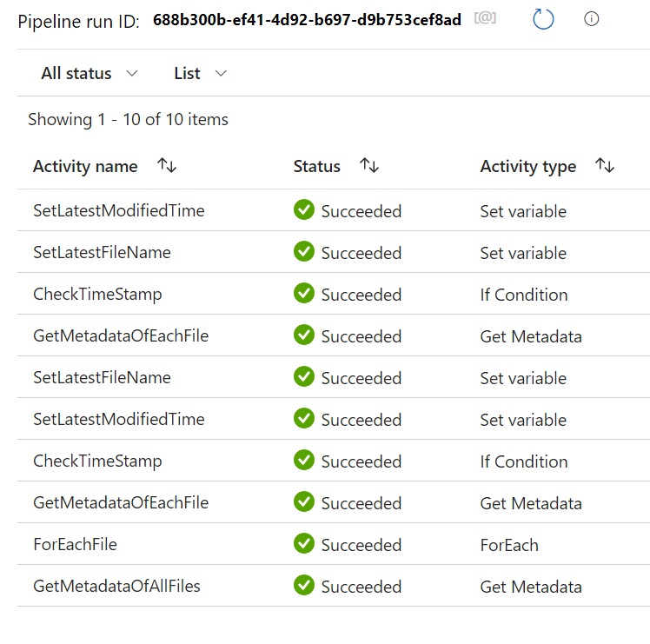Expand the List view dropdown
This screenshot has width=650, height=644.
tap(200, 74)
